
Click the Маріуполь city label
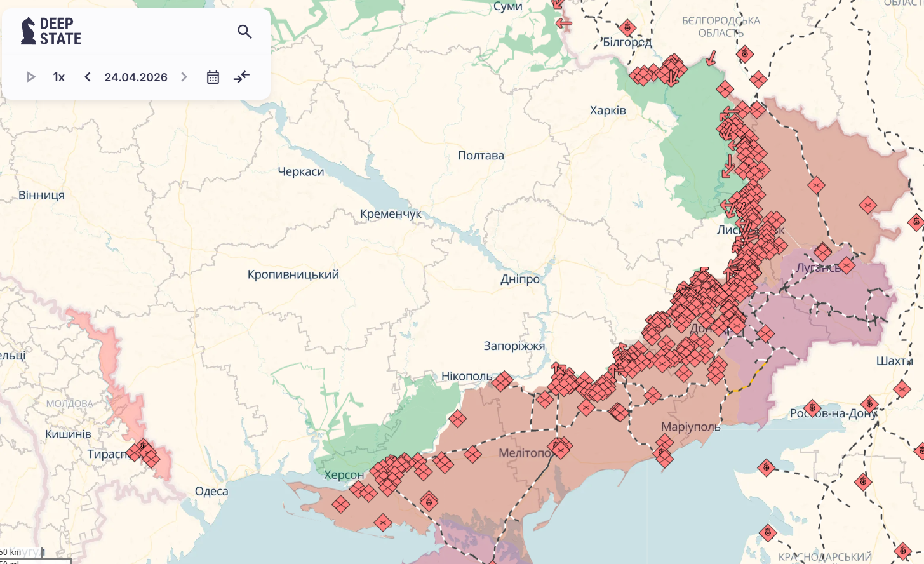click(691, 427)
